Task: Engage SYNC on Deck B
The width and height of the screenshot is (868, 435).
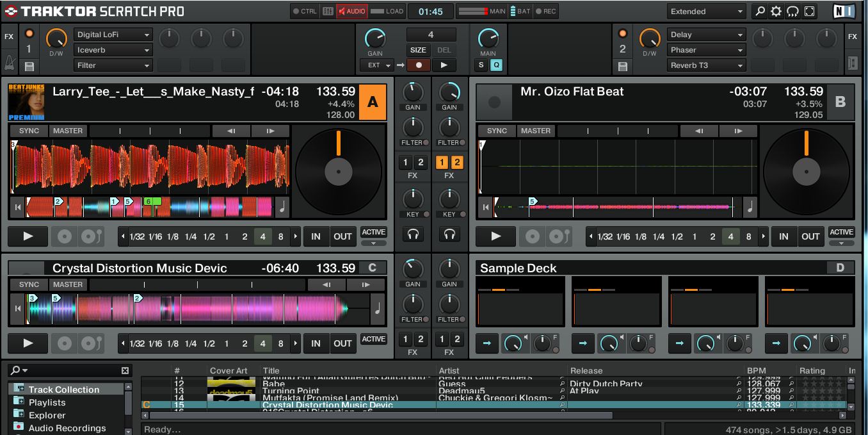Action: 495,131
